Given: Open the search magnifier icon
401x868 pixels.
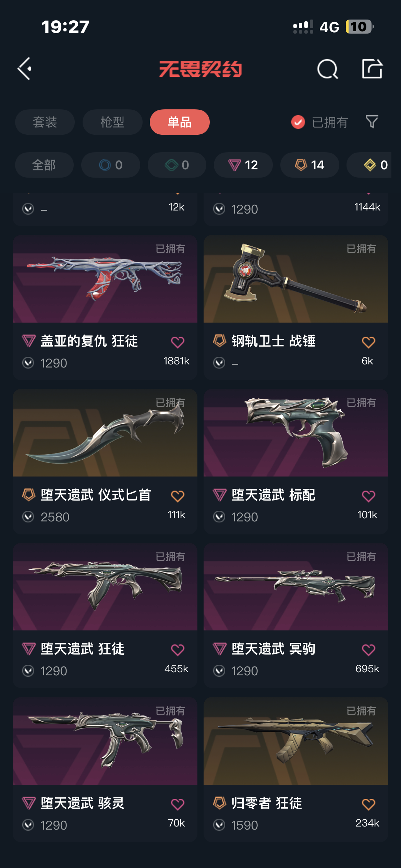Looking at the screenshot, I should pos(328,69).
